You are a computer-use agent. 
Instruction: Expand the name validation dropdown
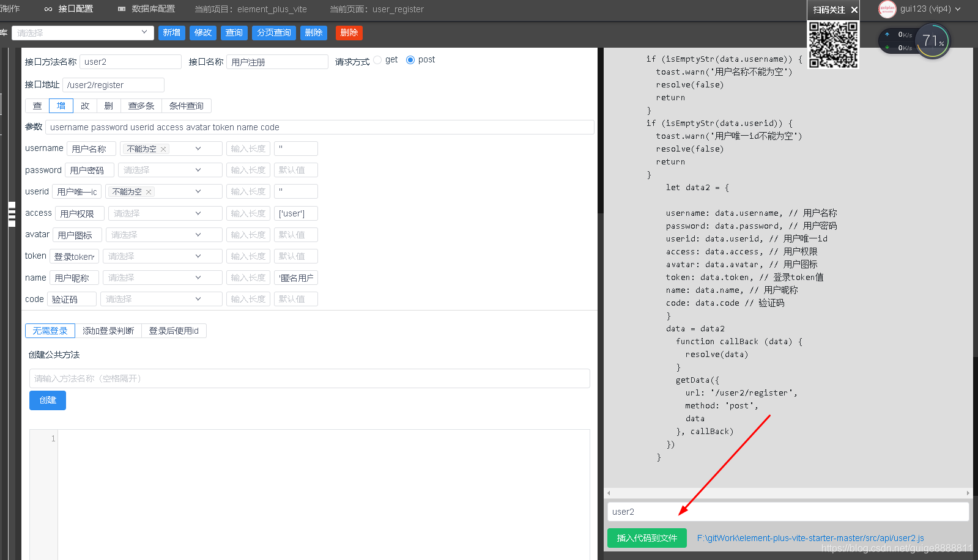198,278
